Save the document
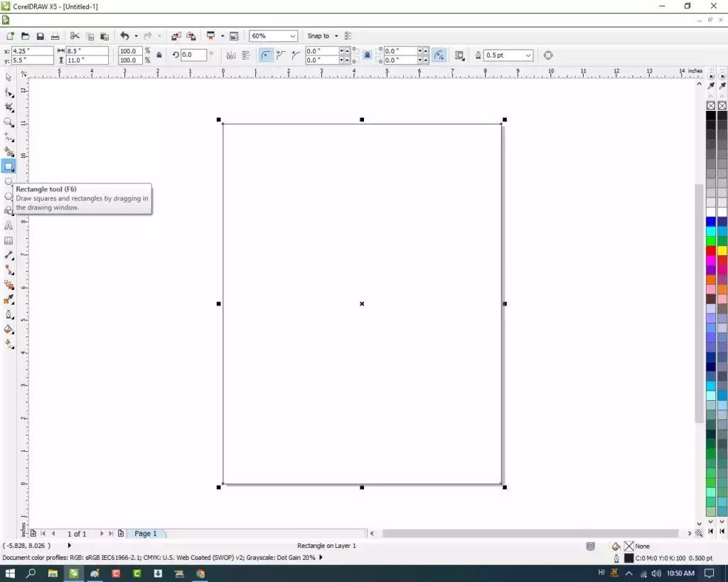 41,36
